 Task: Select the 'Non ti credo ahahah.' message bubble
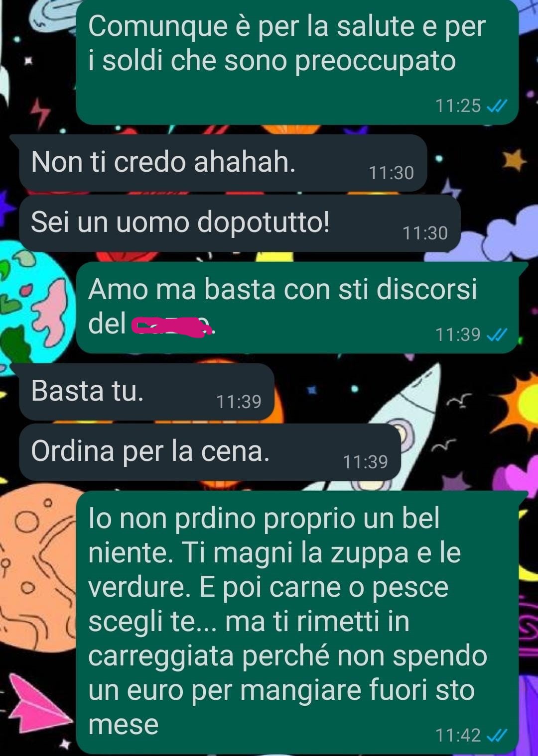(x=223, y=163)
